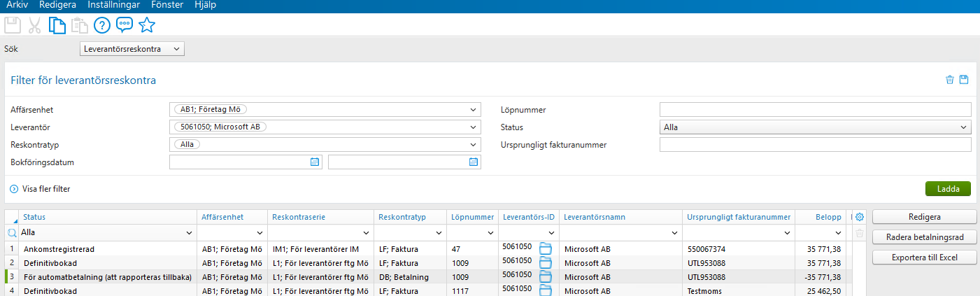Click into the Löpnummer filter input
The width and height of the screenshot is (980, 296).
[x=815, y=110]
